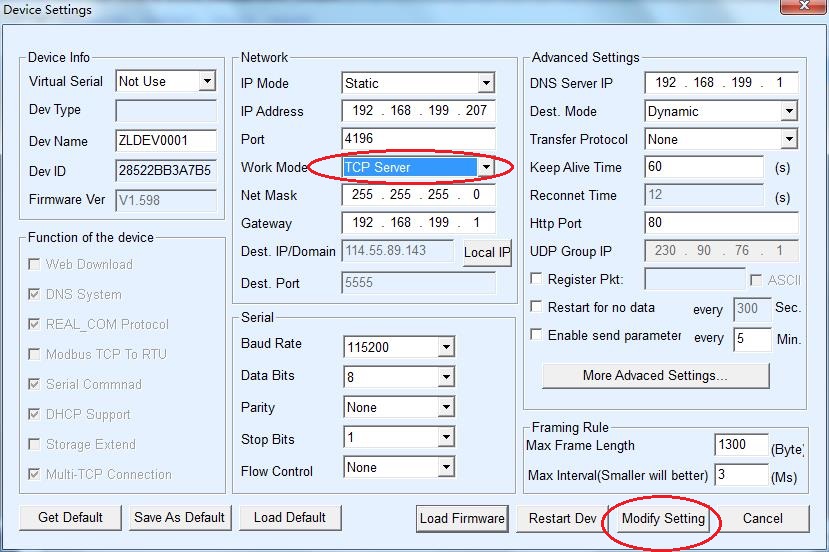Toggle Restart for no data checkbox

537,308
